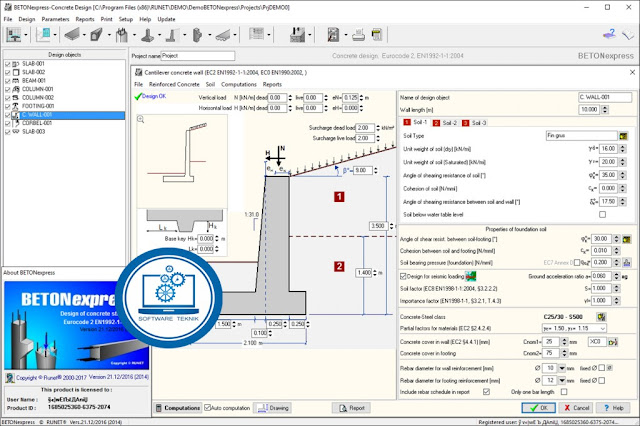Click the Computations button at bottom
This screenshot has width=640, height=426.
pos(178,408)
